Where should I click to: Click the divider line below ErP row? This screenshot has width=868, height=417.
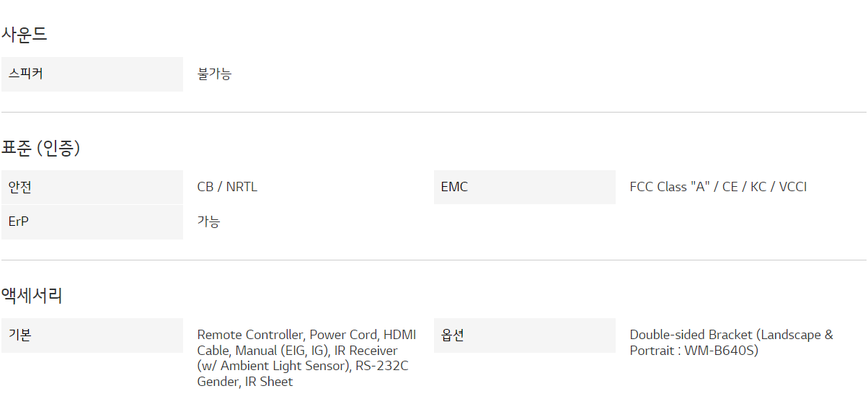434,260
